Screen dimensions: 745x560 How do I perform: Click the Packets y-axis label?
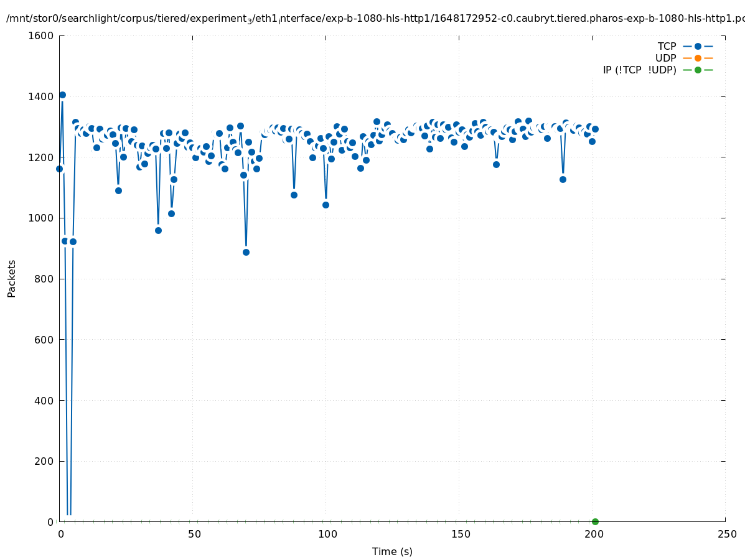(11, 278)
